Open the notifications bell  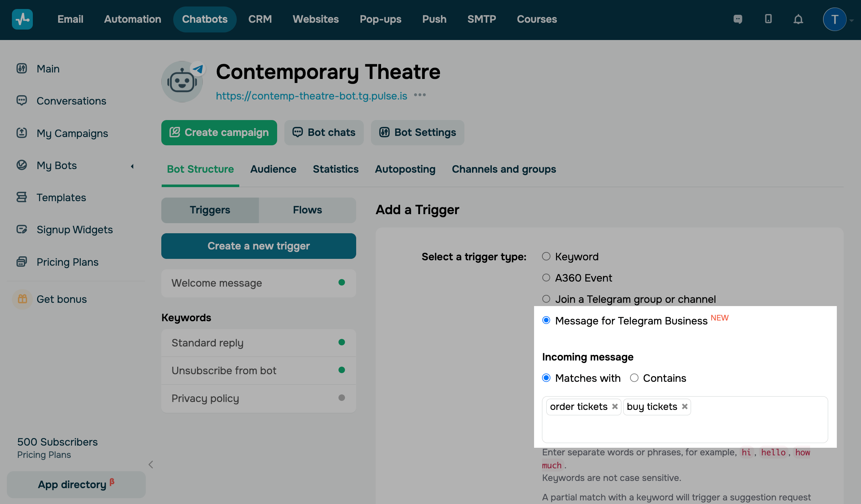[798, 19]
